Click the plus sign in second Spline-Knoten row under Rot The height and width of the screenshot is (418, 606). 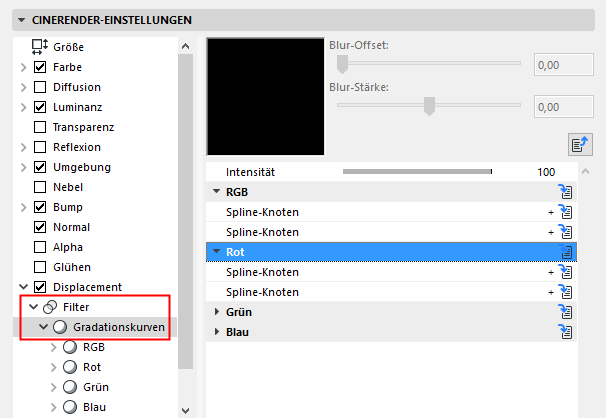(551, 293)
